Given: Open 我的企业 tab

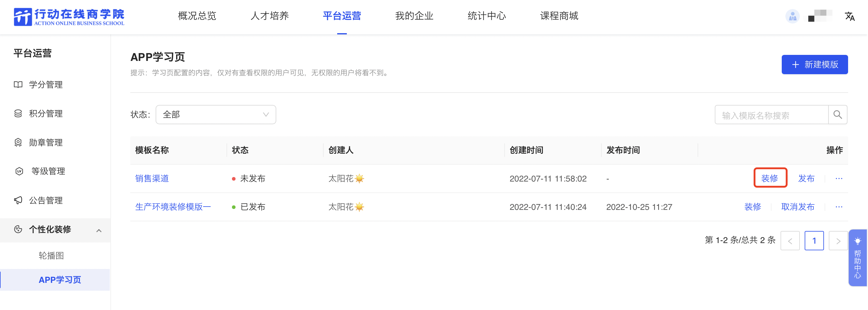Looking at the screenshot, I should [414, 16].
